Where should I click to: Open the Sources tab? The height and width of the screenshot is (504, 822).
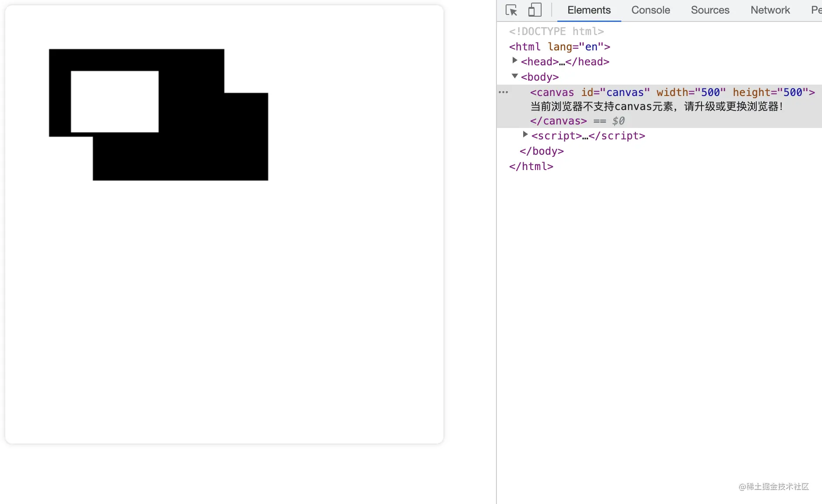click(x=710, y=10)
